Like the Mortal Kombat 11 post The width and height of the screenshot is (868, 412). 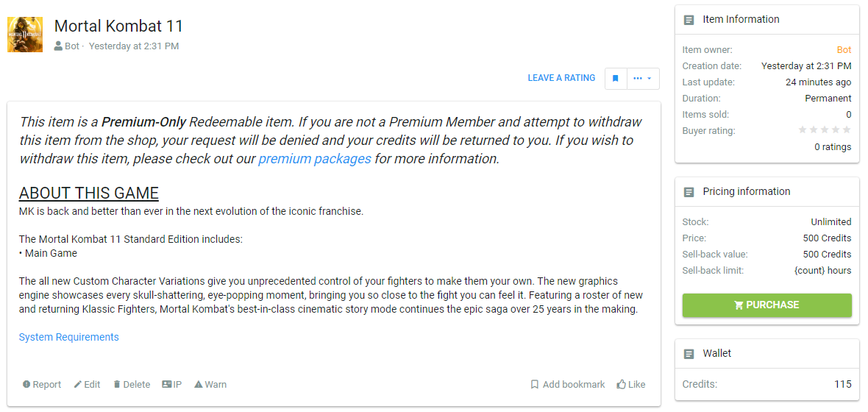(631, 384)
